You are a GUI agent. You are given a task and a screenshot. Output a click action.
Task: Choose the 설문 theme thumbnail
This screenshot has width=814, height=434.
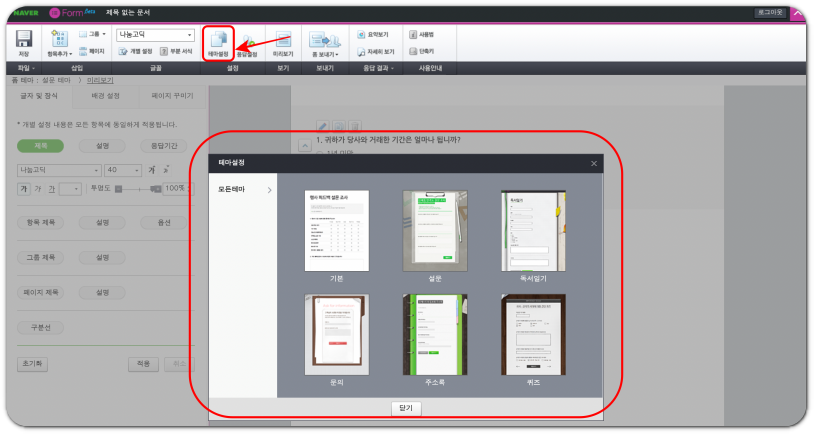coord(435,230)
